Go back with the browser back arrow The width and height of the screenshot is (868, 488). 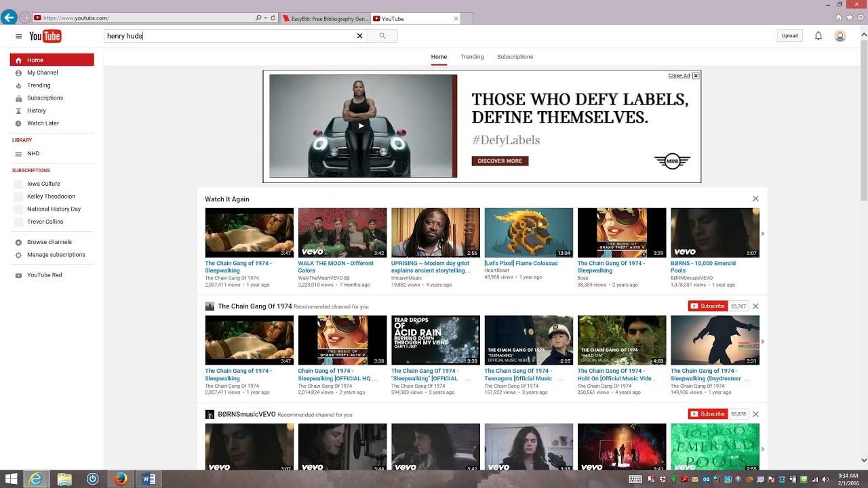coord(9,18)
